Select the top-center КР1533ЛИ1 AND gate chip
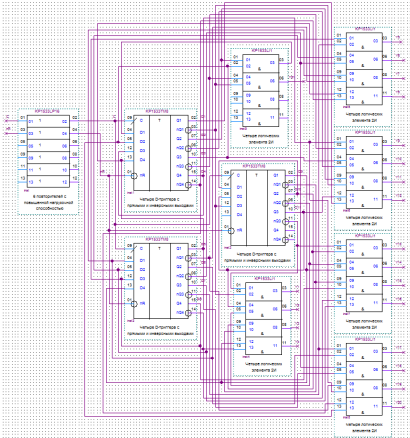The image size is (410, 438). tap(260, 90)
